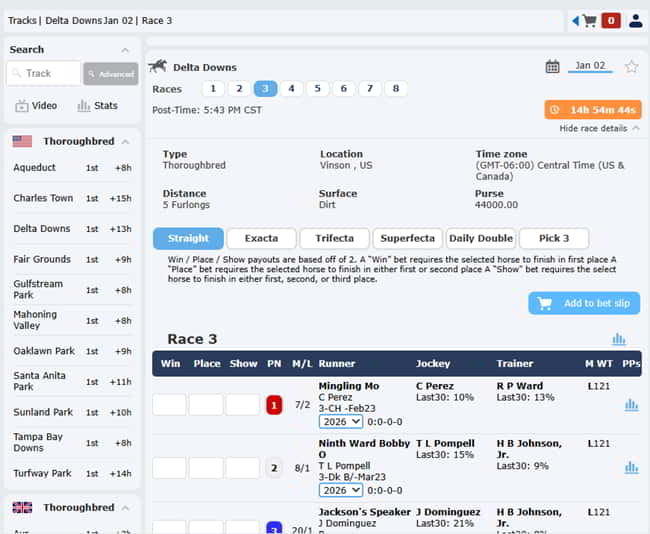Select race 1 tab
This screenshot has width=650, height=534.
pos(213,89)
